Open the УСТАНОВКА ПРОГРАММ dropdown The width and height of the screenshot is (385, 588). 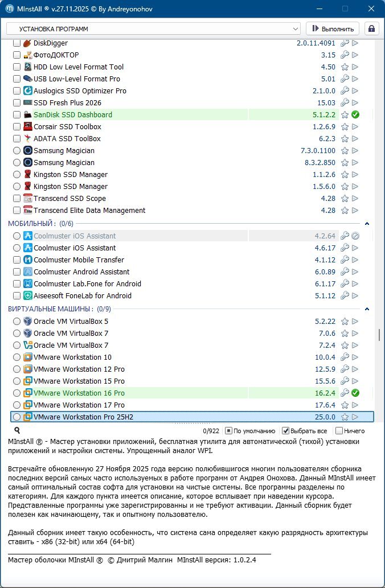153,28
